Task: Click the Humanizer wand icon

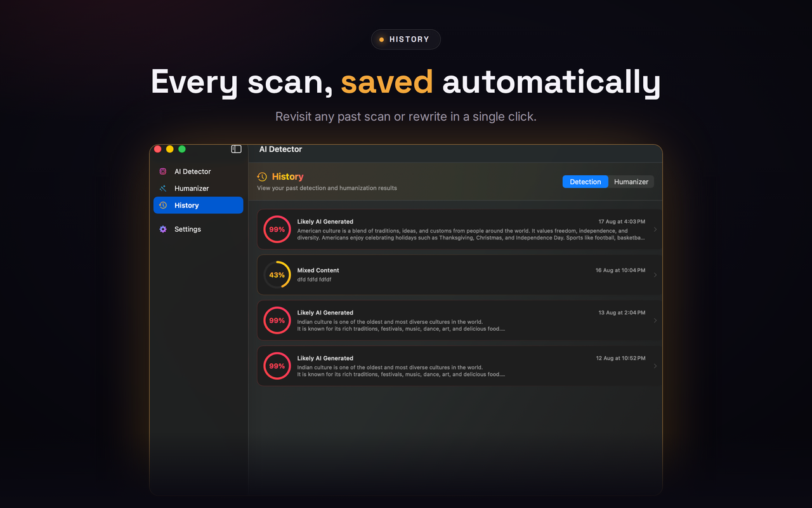Action: pyautogui.click(x=163, y=189)
